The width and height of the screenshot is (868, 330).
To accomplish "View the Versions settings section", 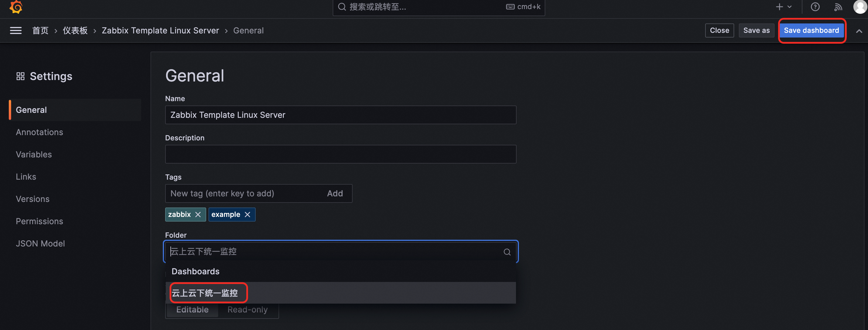I will click(x=33, y=199).
